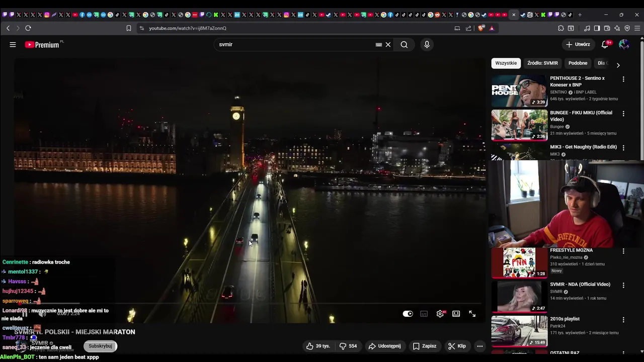Open options menu for PENTHOUSE 2 video
Screen dimensions: 644x362
tap(623, 79)
